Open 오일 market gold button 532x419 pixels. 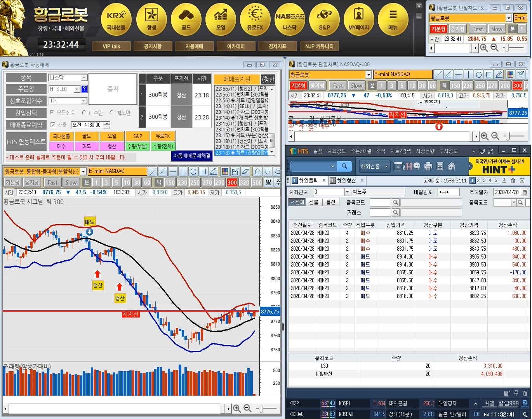[x=221, y=19]
